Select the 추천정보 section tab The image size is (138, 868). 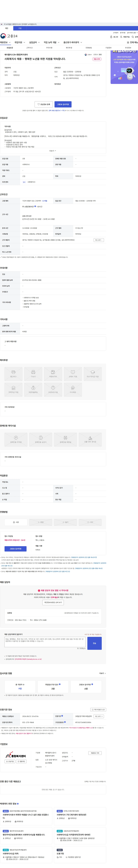click(128, 48)
